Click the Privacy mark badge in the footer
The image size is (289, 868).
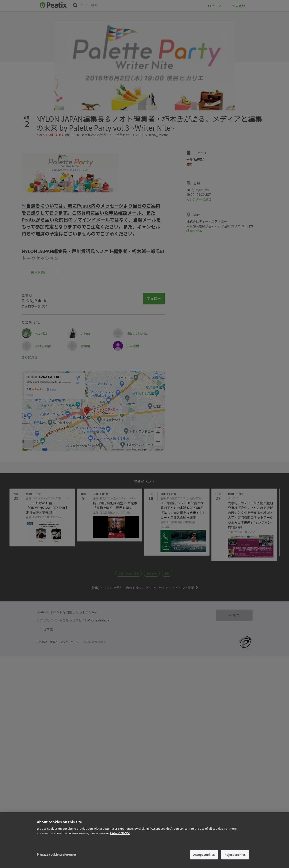(246, 643)
